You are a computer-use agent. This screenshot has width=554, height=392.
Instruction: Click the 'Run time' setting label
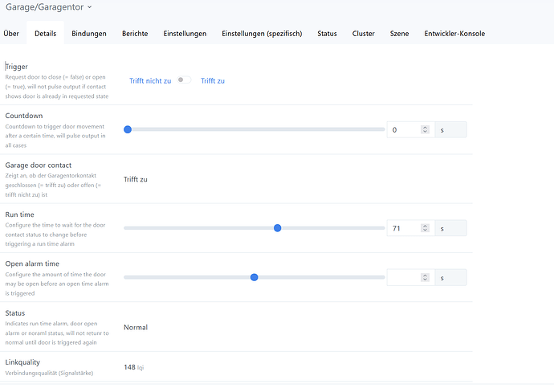pyautogui.click(x=19, y=214)
